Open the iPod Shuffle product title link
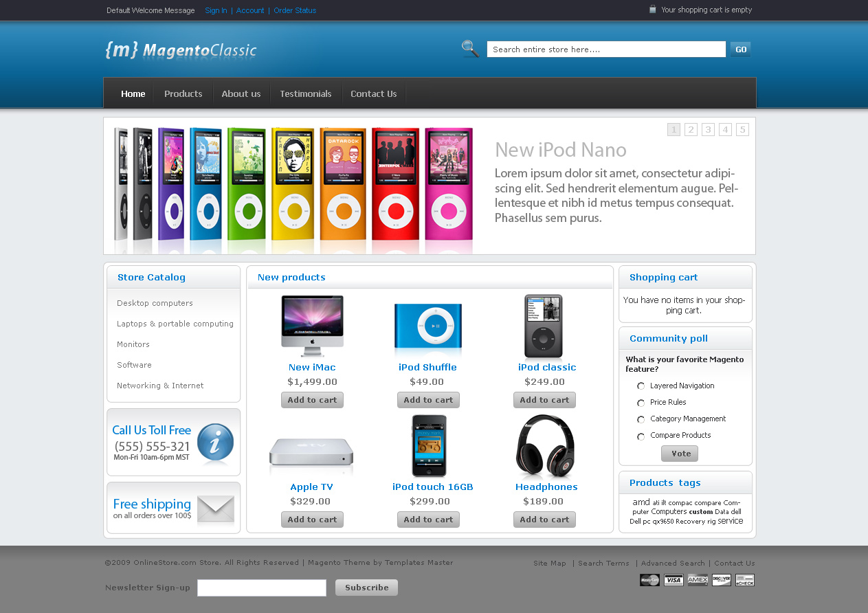 tap(427, 367)
